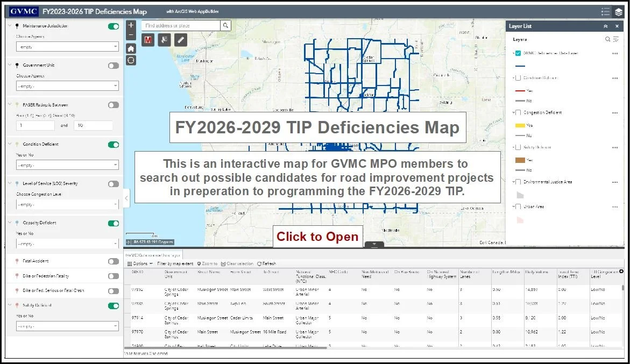
Task: Click the search magnifier beside address box
Action: tap(226, 26)
